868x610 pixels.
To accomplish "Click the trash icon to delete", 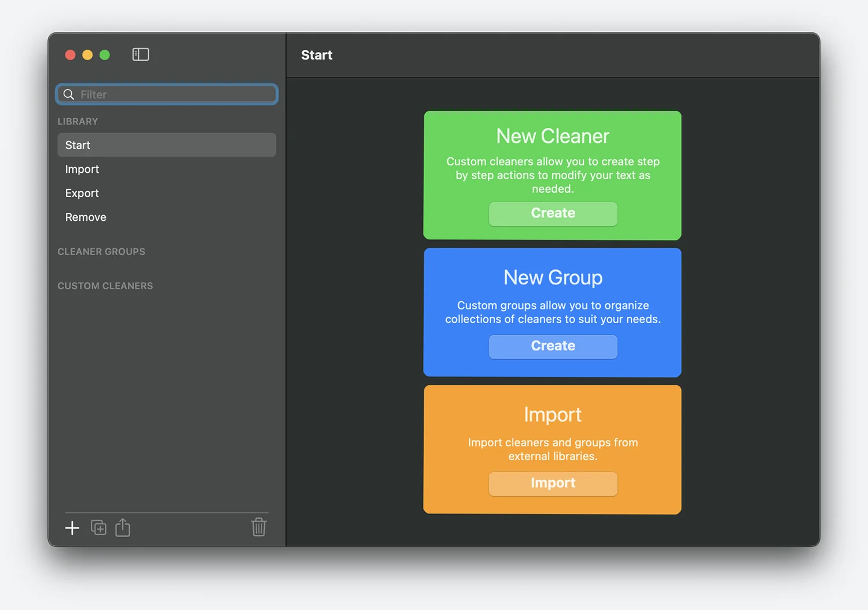I will click(x=259, y=527).
